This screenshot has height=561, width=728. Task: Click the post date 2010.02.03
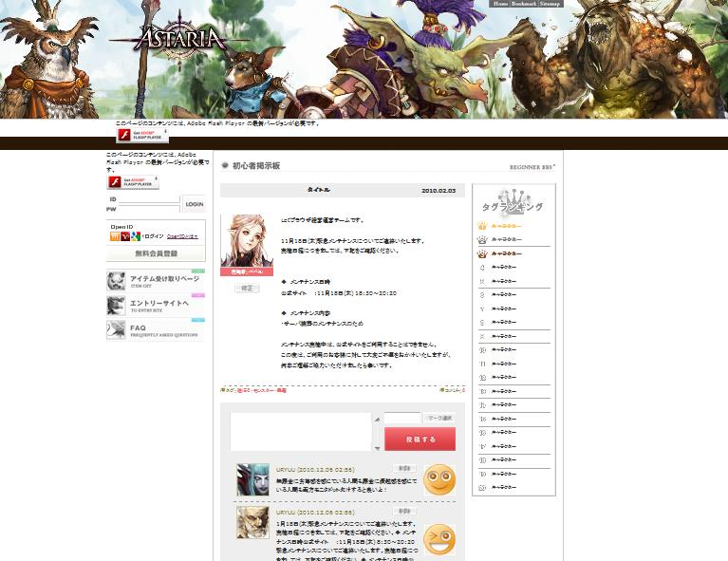[439, 191]
